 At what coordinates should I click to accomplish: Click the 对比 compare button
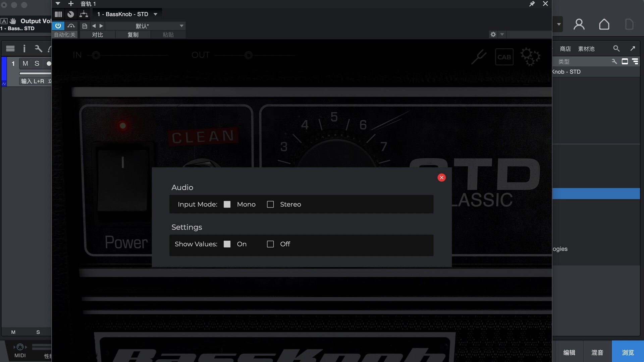(97, 35)
